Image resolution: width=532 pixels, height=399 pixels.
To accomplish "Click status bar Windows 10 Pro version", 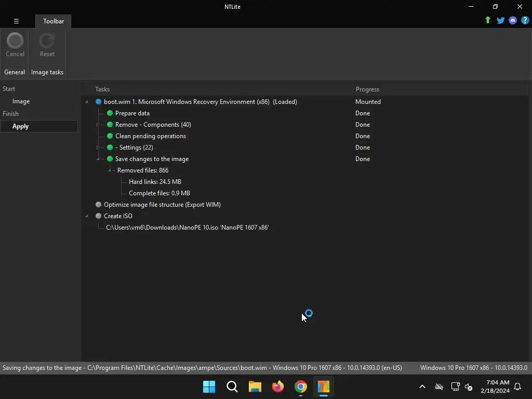I will 474,368.
